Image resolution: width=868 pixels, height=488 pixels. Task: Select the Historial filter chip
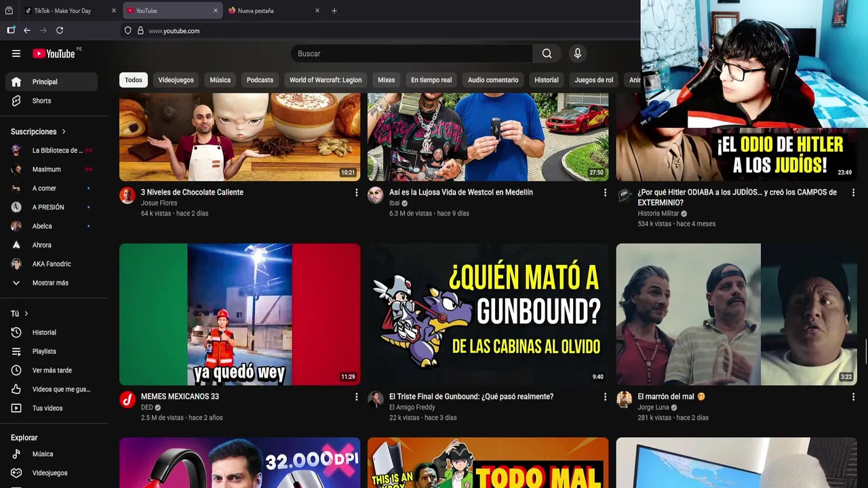(x=547, y=80)
